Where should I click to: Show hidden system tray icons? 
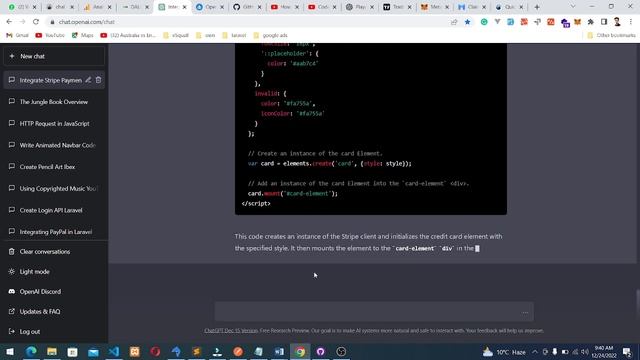(x=535, y=351)
